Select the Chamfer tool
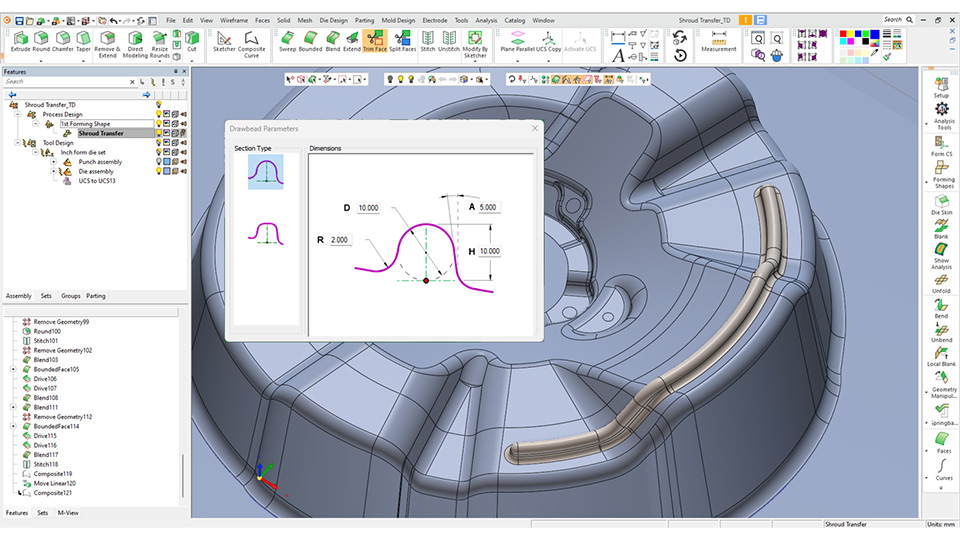960x540 pixels. pos(62,42)
